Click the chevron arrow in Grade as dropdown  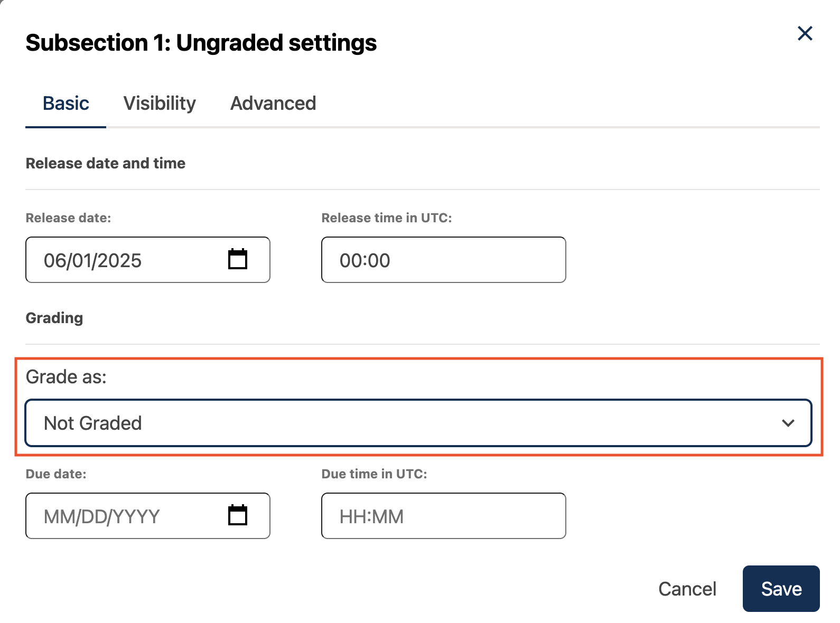click(788, 423)
